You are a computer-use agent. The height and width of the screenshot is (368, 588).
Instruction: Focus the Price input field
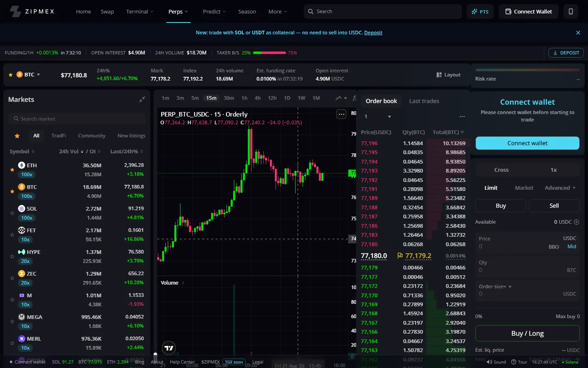527,242
